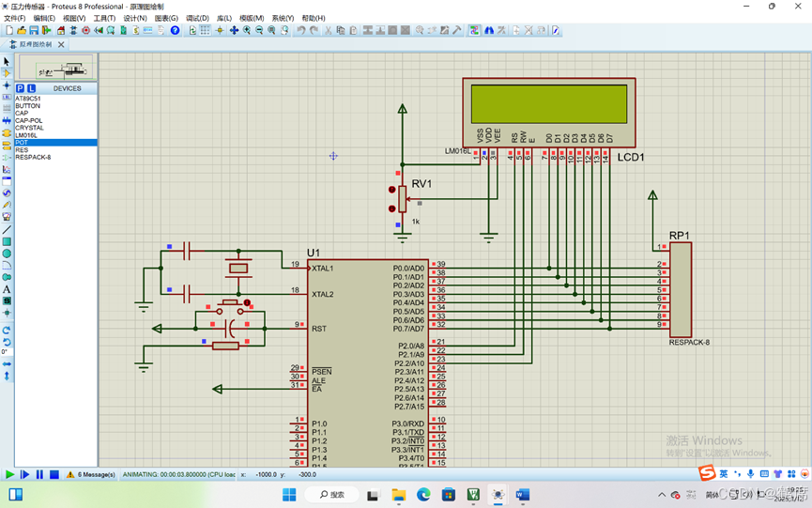Pause the running simulation

pyautogui.click(x=39, y=474)
